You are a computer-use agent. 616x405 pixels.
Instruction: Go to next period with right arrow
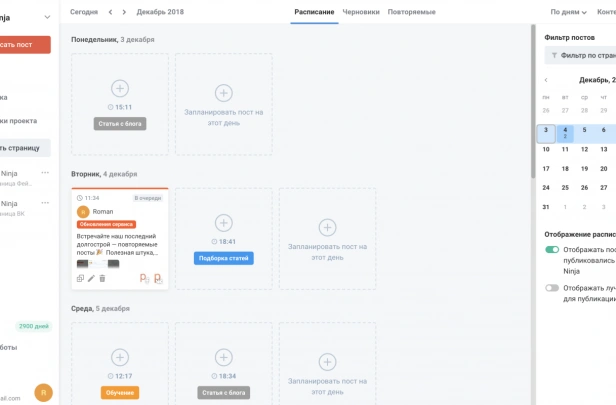pyautogui.click(x=124, y=12)
